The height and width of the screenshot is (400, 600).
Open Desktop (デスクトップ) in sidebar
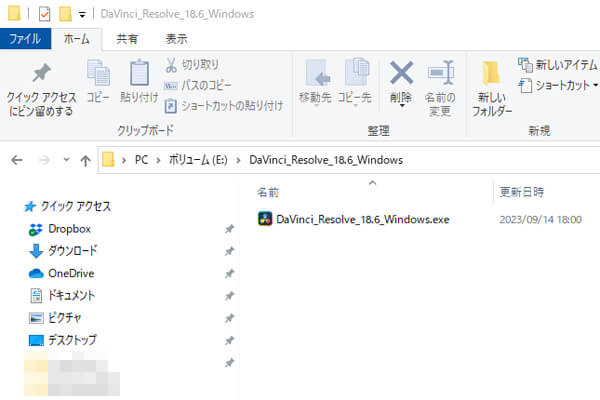click(63, 340)
